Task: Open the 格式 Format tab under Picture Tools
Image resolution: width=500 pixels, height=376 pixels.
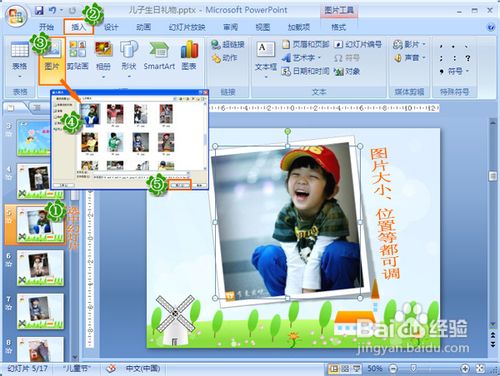Action: pyautogui.click(x=339, y=27)
